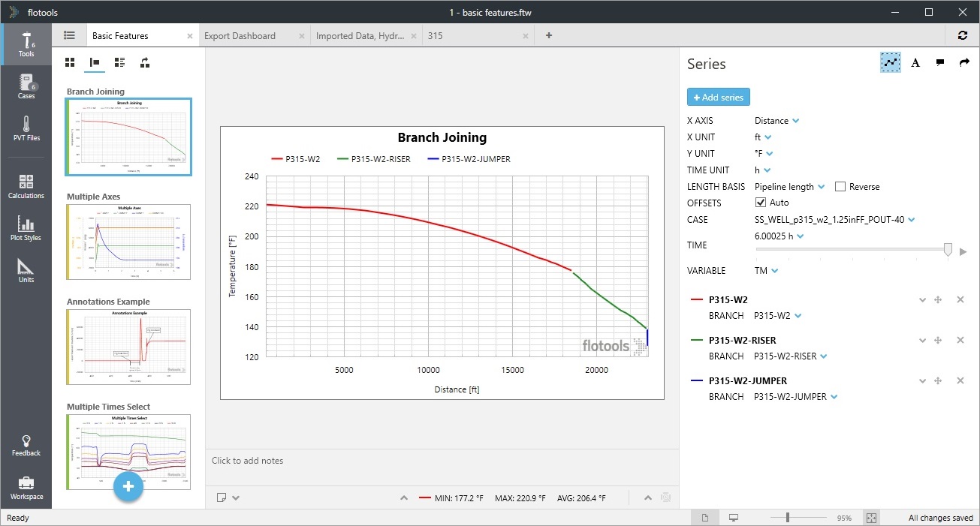
Task: Open the 315 tab
Action: pyautogui.click(x=436, y=36)
